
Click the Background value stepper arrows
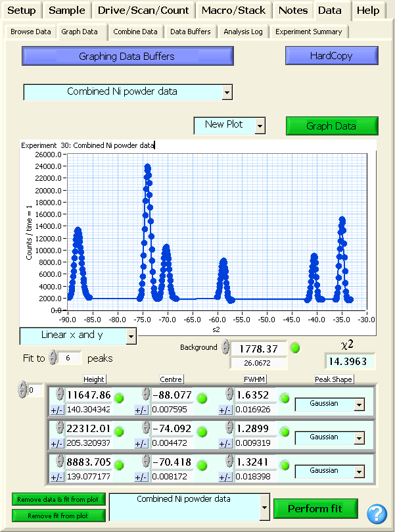click(x=226, y=347)
